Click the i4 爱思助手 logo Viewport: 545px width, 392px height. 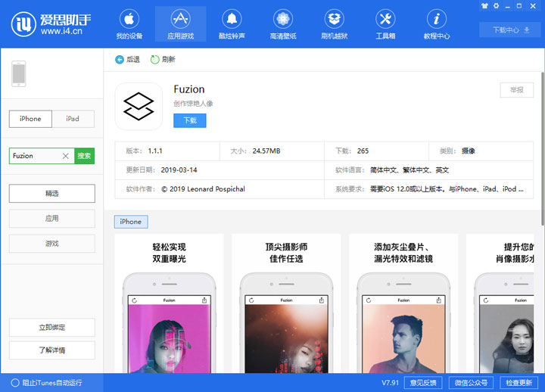tap(51, 24)
